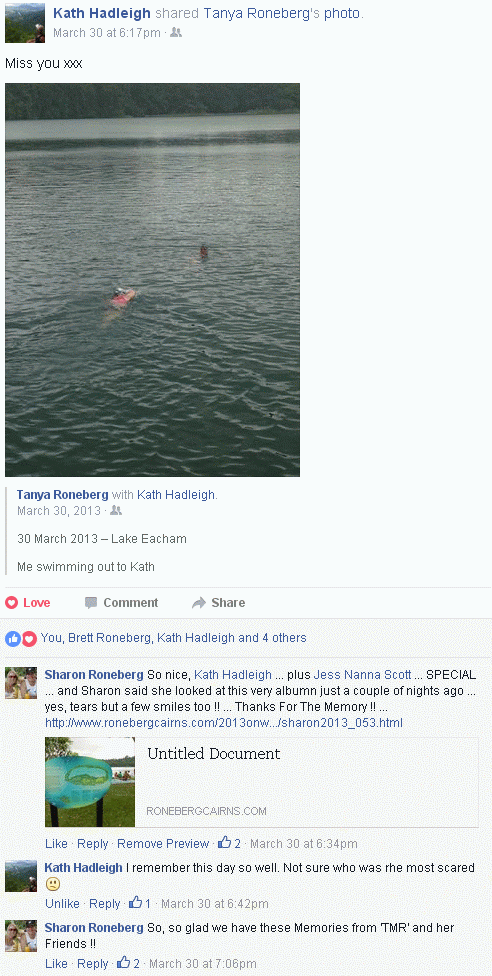Reply to Kath Hadleigh's comment

point(105,903)
